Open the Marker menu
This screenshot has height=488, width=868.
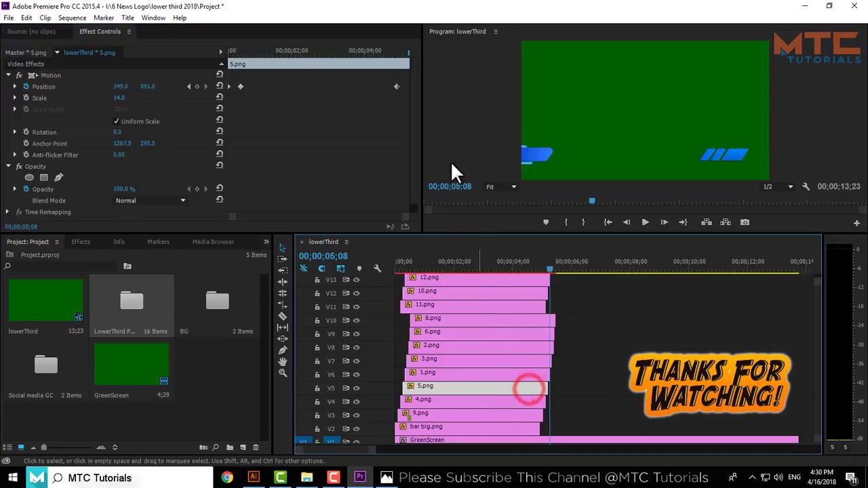click(104, 18)
